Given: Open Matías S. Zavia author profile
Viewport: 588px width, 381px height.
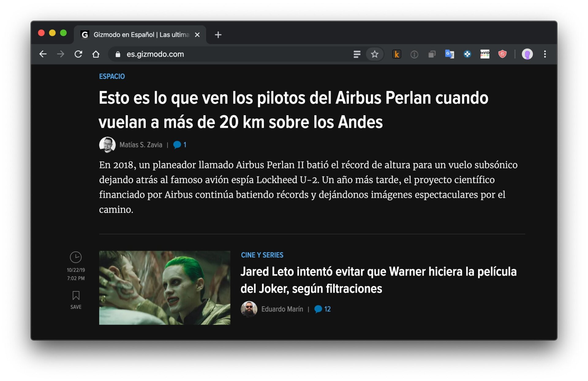Looking at the screenshot, I should [141, 145].
